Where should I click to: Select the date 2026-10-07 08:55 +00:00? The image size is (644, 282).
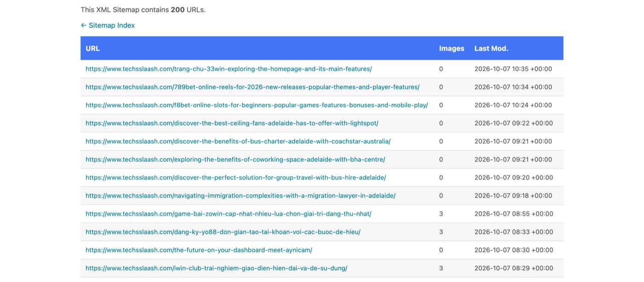click(x=514, y=214)
